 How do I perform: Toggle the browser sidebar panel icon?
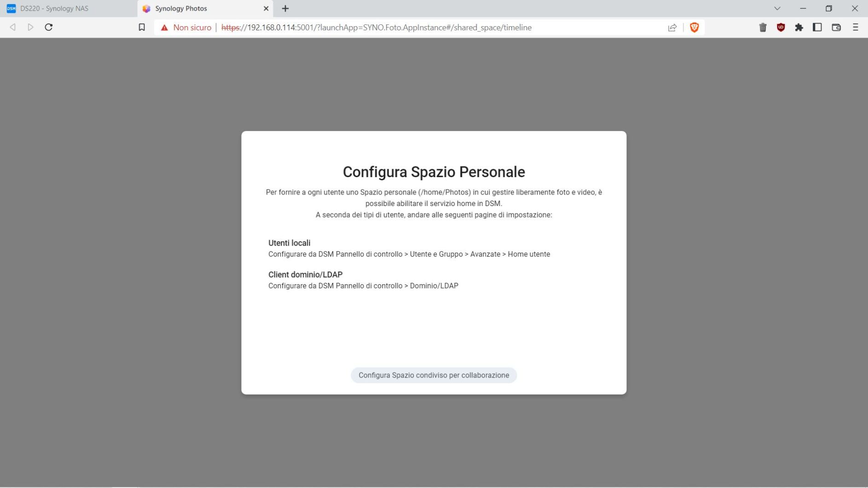click(817, 28)
